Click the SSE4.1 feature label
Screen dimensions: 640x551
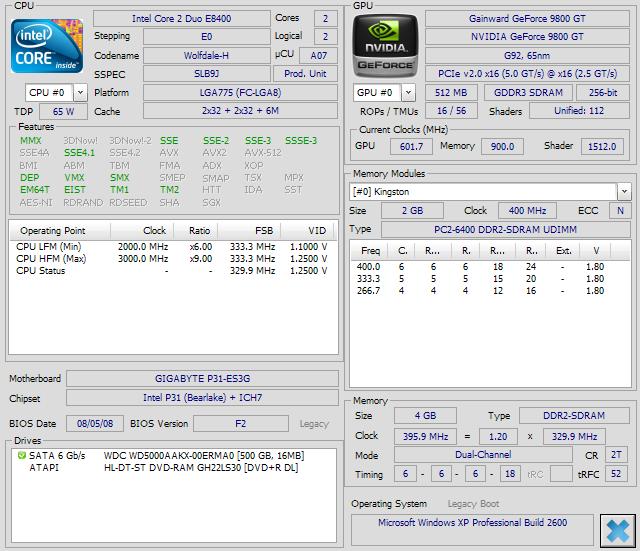click(x=79, y=153)
